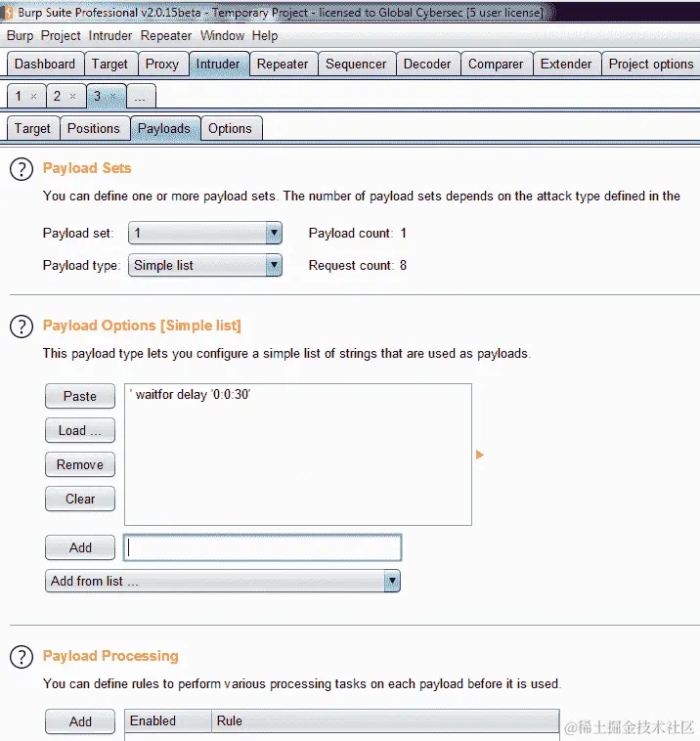Viewport: 700px width, 741px height.
Task: Switch to the Sequencer tab
Action: (356, 64)
